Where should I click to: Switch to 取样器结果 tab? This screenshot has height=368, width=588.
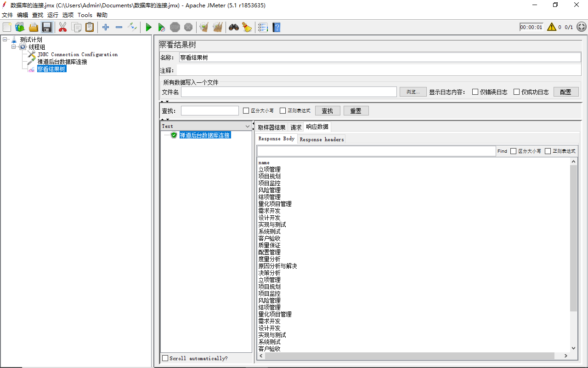coord(271,127)
